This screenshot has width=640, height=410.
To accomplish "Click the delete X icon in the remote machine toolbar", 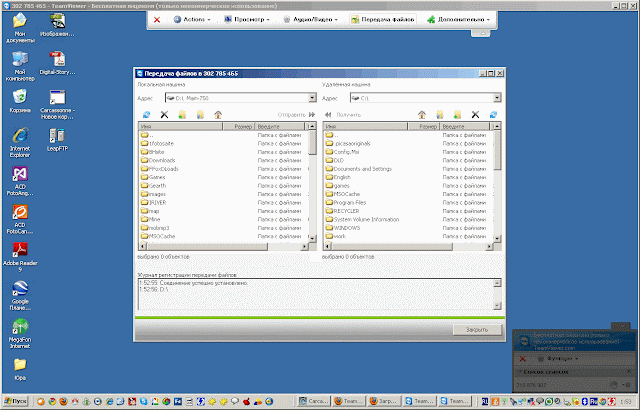I will point(475,115).
